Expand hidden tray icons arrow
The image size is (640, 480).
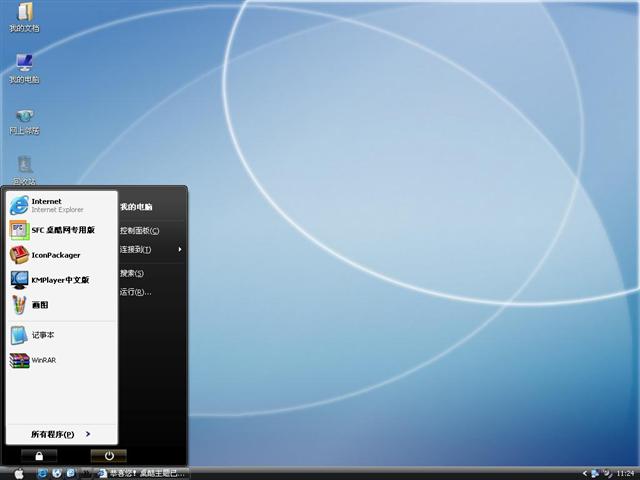(585, 473)
